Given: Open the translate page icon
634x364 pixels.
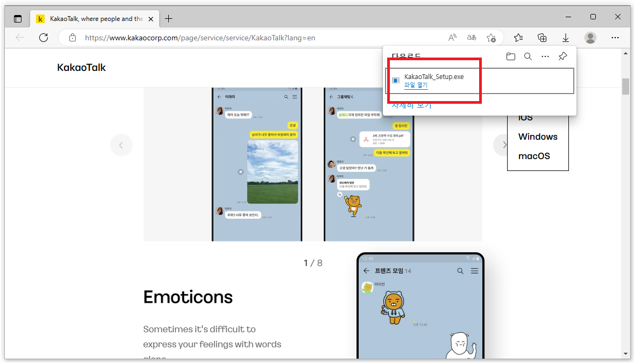Looking at the screenshot, I should pyautogui.click(x=472, y=38).
